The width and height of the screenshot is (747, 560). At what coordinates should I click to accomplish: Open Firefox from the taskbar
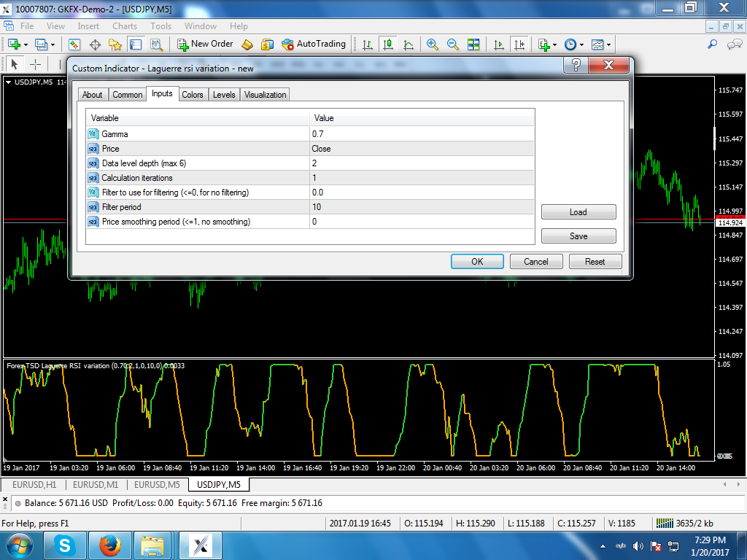coord(111,545)
